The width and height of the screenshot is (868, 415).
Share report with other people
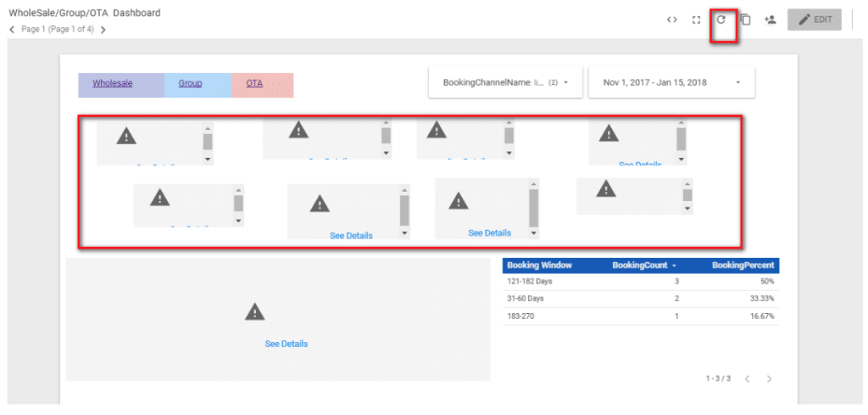[770, 20]
